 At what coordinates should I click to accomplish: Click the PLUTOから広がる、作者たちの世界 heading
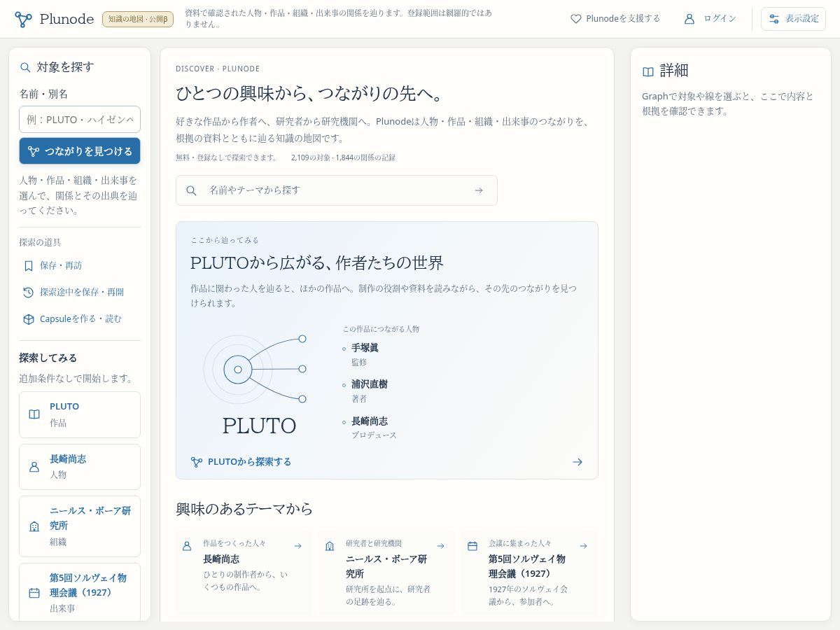316,263
